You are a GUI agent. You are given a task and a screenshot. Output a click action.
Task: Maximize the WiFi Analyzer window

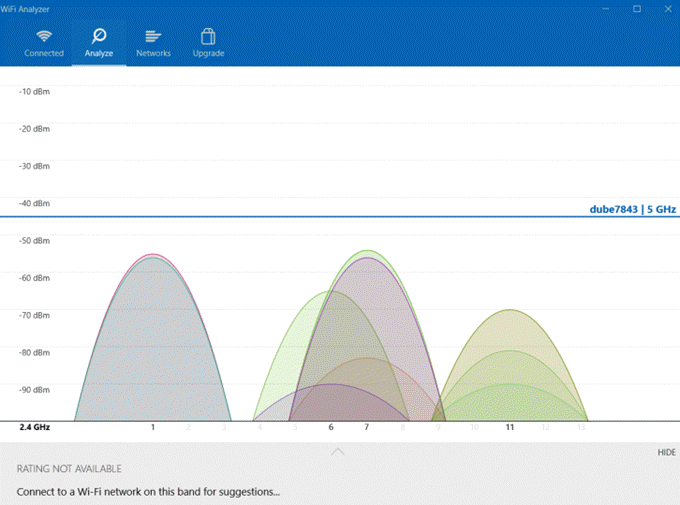[x=637, y=8]
